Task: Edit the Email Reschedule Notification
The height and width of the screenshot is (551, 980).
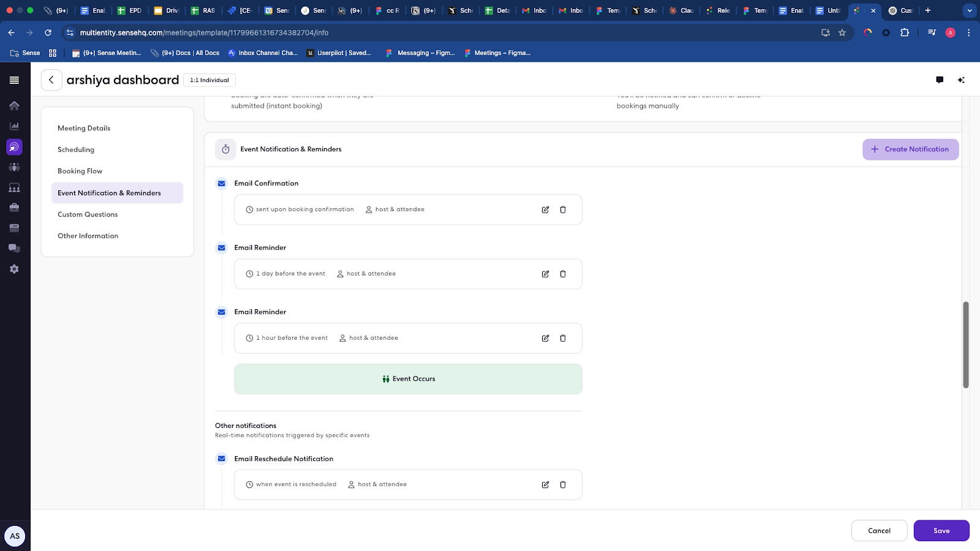Action: point(545,484)
